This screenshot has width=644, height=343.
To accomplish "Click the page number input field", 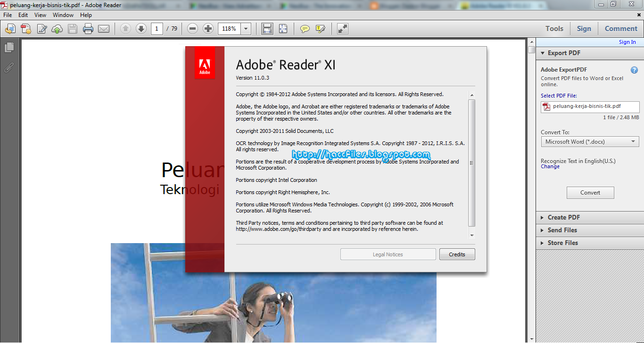I will (157, 29).
